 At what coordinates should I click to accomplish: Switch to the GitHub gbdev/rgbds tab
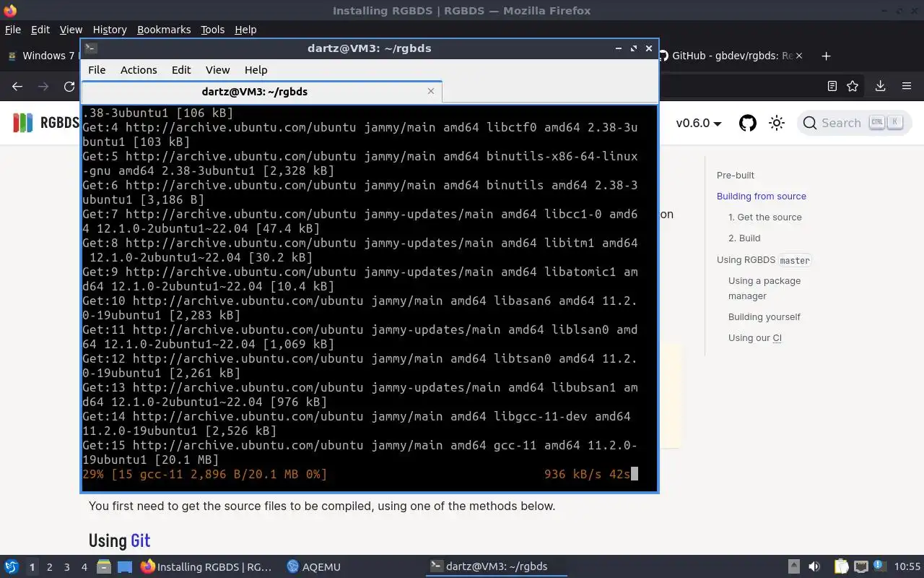coord(731,56)
